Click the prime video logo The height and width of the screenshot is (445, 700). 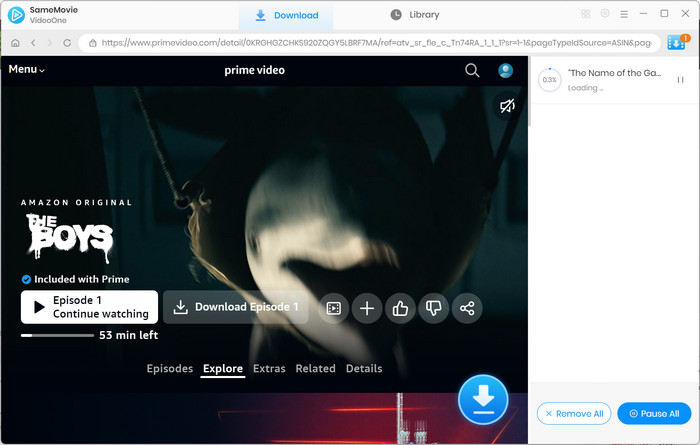pyautogui.click(x=254, y=70)
